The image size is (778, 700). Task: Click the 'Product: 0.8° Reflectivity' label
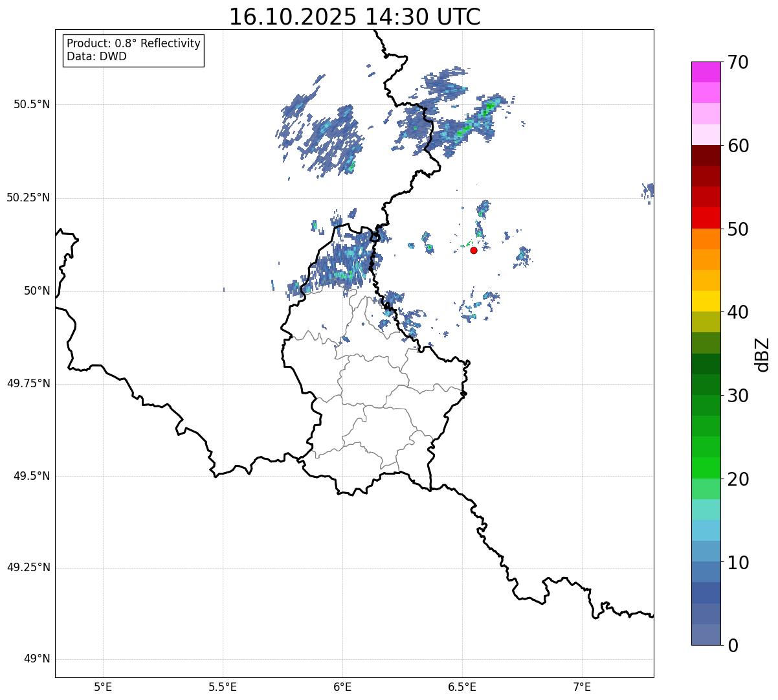point(134,43)
